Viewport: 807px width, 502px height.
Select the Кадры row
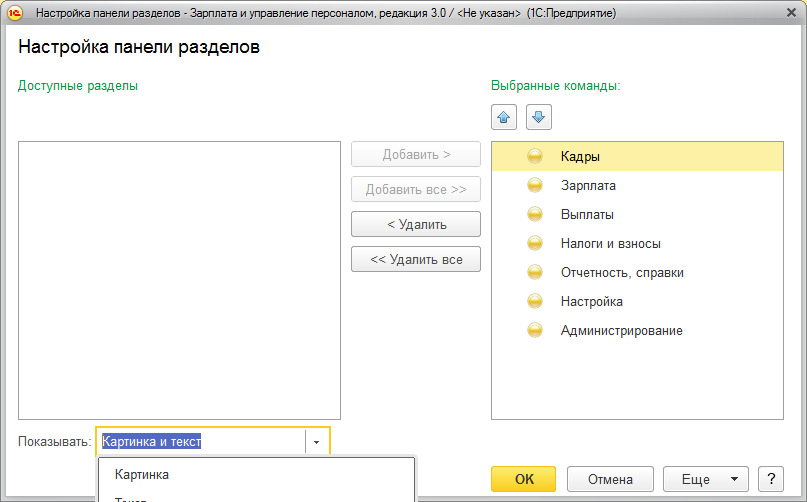[x=637, y=156]
